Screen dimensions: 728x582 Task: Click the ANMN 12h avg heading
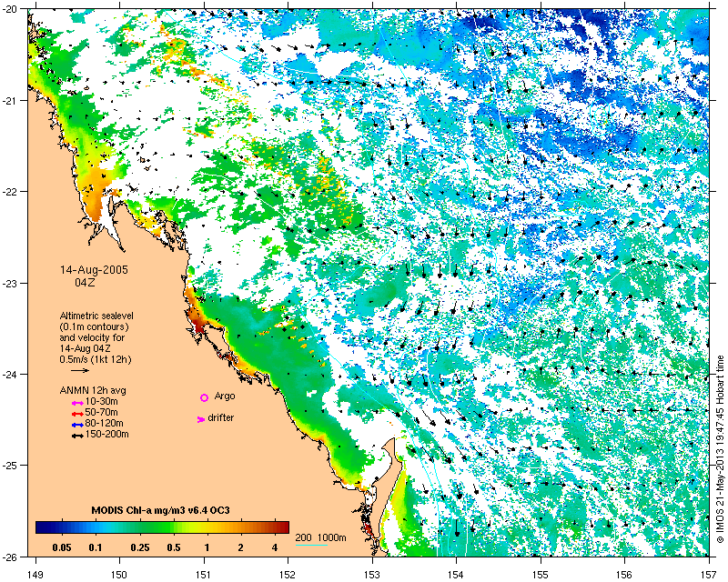tap(93, 390)
